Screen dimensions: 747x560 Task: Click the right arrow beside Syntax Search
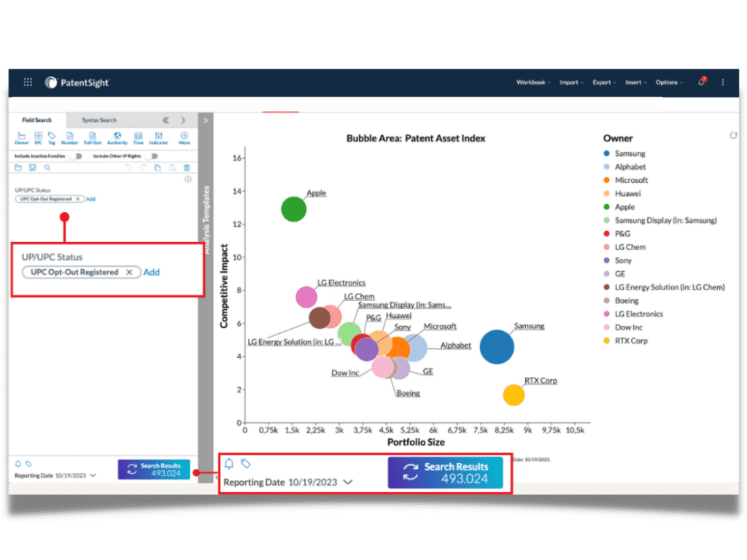(183, 120)
